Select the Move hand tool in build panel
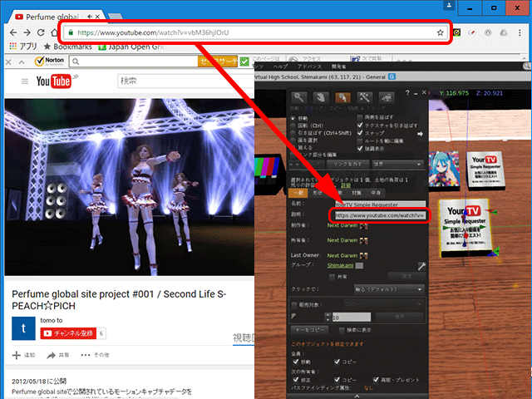The image size is (532, 399). [321, 97]
